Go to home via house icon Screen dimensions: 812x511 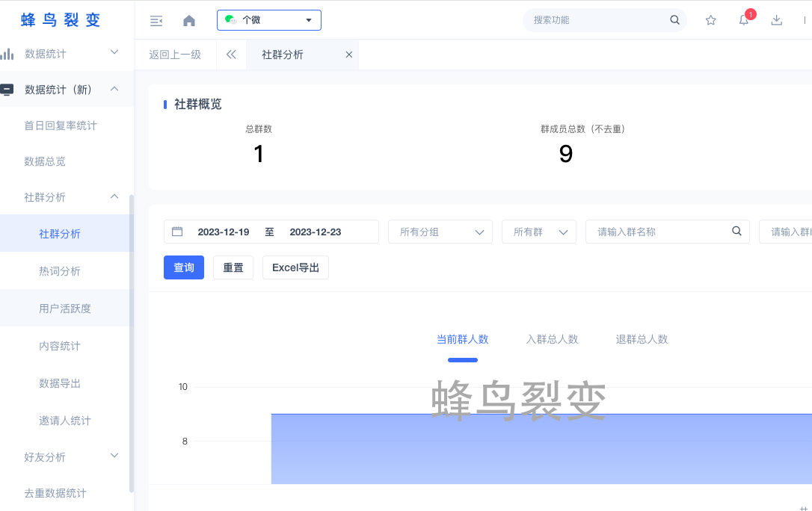tap(189, 21)
